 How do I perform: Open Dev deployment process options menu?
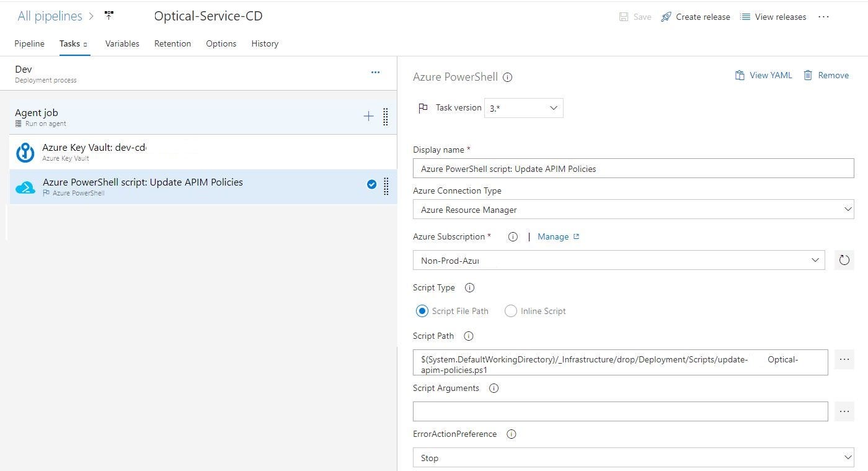(x=375, y=72)
